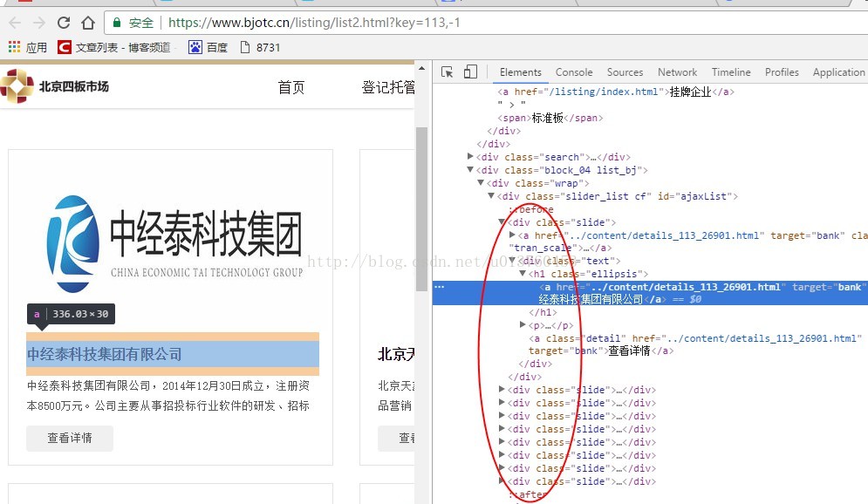The height and width of the screenshot is (504, 868).
Task: Switch to the Network tab
Action: pos(677,72)
